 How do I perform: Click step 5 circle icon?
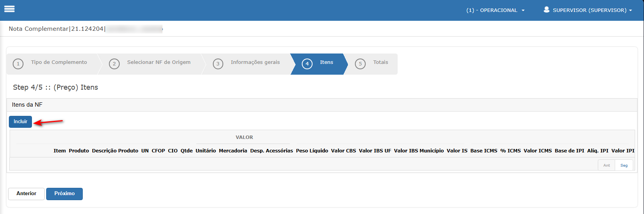tap(360, 64)
